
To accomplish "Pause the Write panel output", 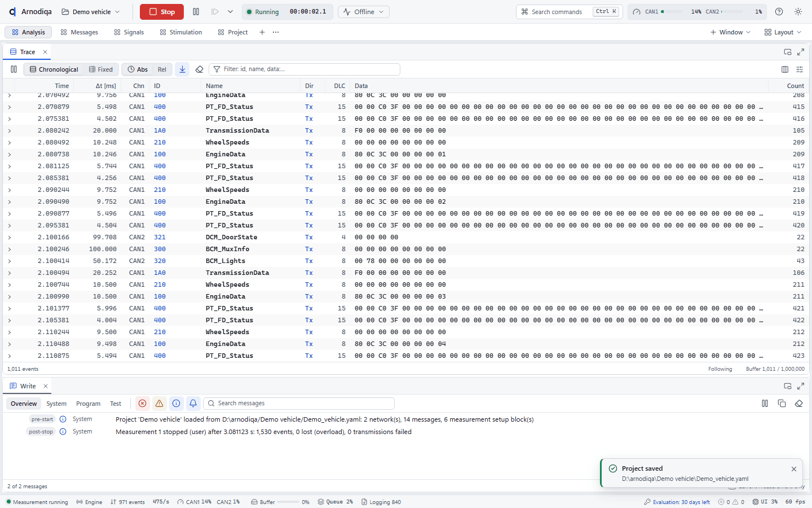I will click(x=765, y=404).
